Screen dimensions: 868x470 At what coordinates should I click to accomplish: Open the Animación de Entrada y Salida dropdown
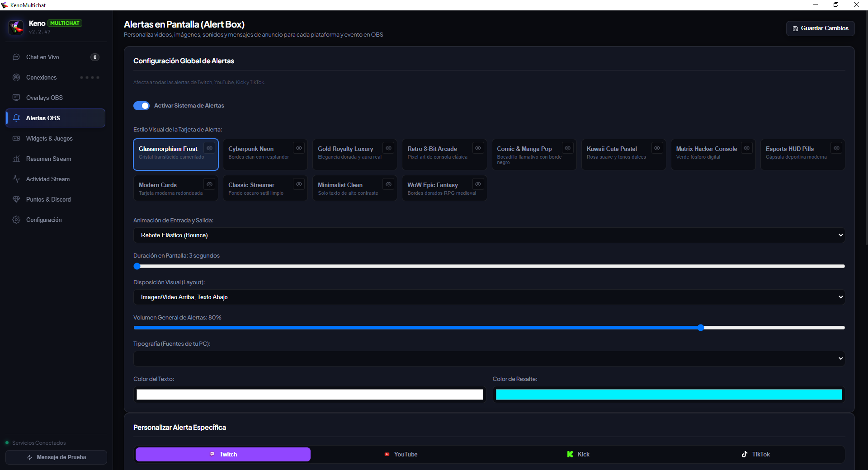pos(489,235)
